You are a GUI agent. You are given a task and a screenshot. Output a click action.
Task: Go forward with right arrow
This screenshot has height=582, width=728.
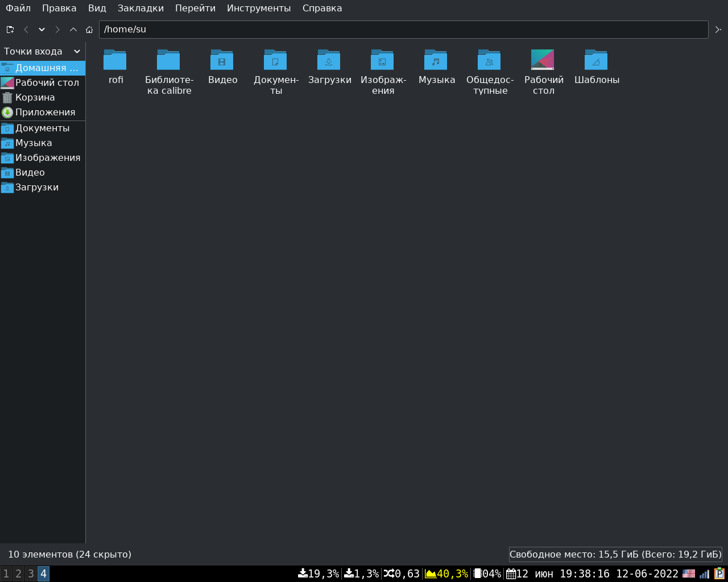coord(57,30)
